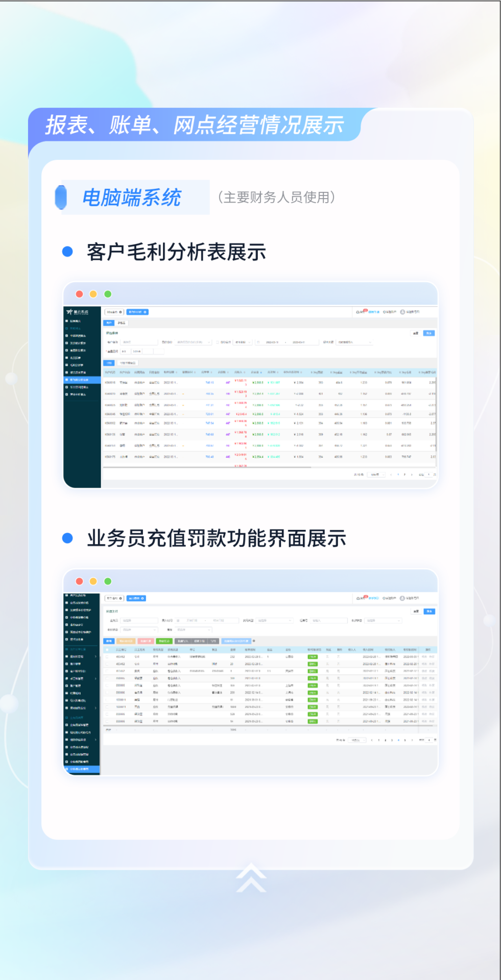Tick the select-all checkbox in the bottom table header
The image size is (501, 980).
(x=107, y=650)
